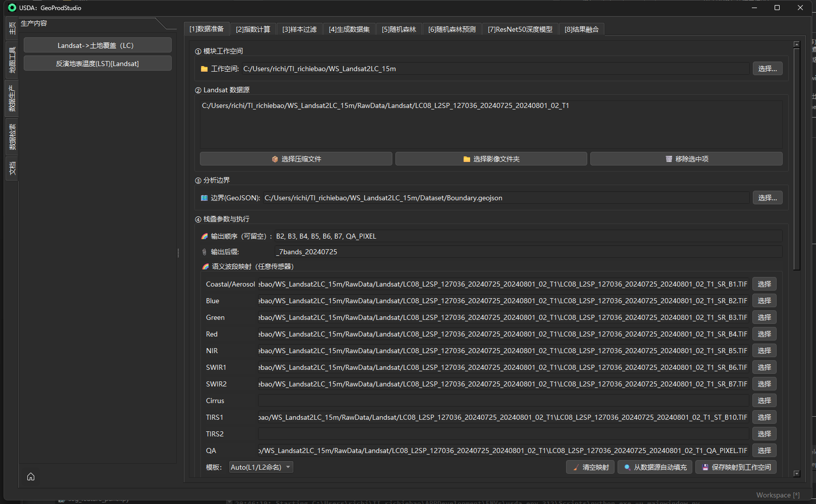This screenshot has width=816, height=504.
Task: Click the main panel vertical scrollbar
Action: (797, 159)
